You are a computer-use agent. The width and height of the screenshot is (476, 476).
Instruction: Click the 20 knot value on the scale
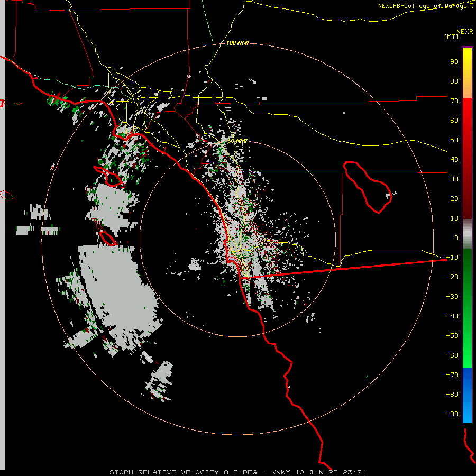click(454, 198)
